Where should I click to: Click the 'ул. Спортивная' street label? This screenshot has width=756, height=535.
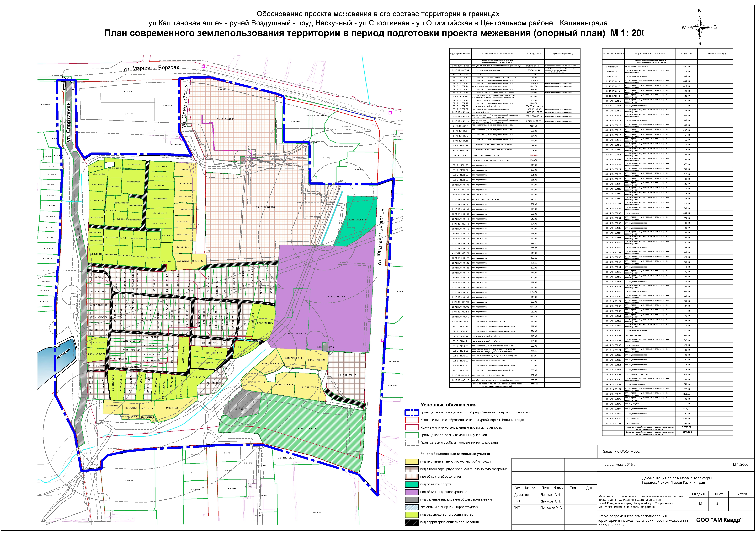click(x=69, y=122)
